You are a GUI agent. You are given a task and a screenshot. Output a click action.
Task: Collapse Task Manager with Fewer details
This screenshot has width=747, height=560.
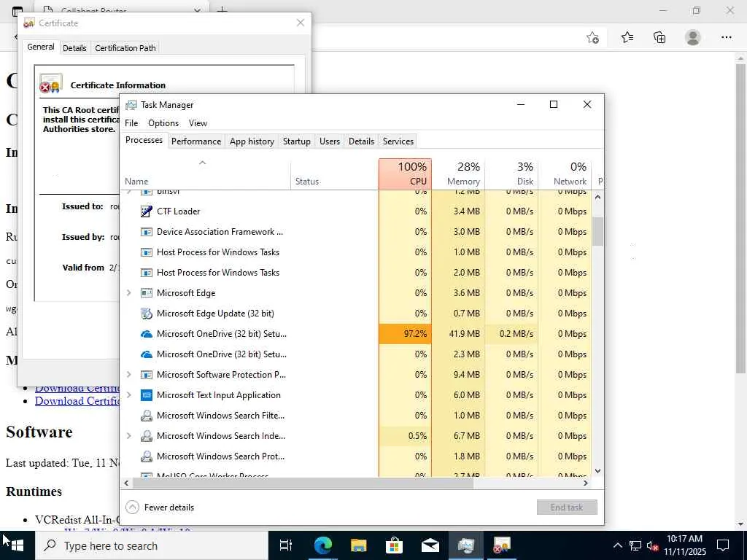pos(160,507)
